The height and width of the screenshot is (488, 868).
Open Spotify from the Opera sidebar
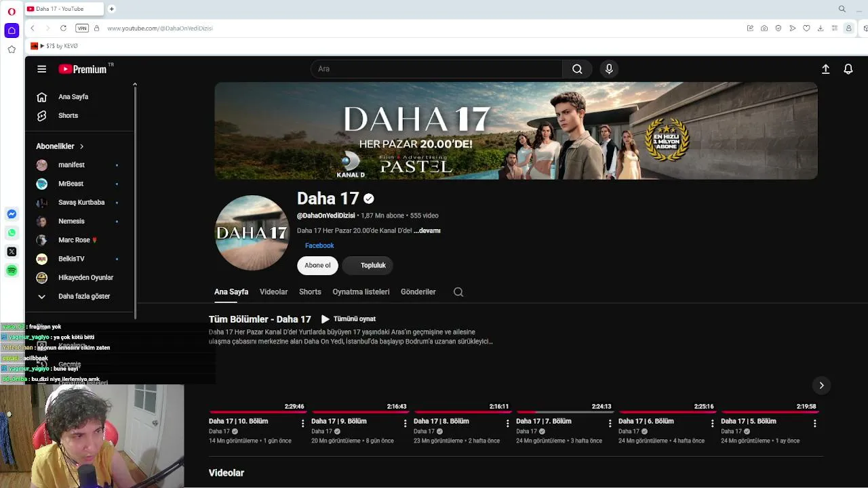[12, 270]
